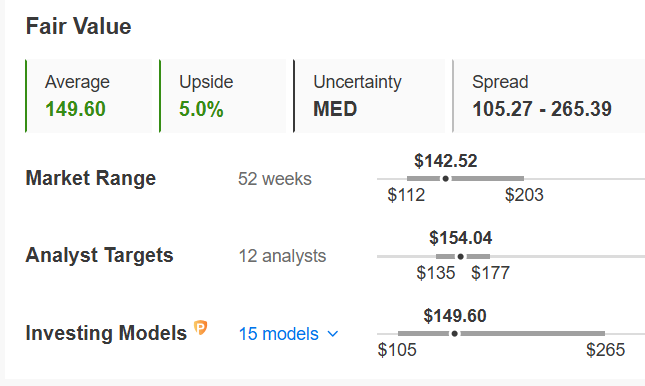Click the Investing Models marker dot
The height and width of the screenshot is (386, 645).
click(x=455, y=334)
